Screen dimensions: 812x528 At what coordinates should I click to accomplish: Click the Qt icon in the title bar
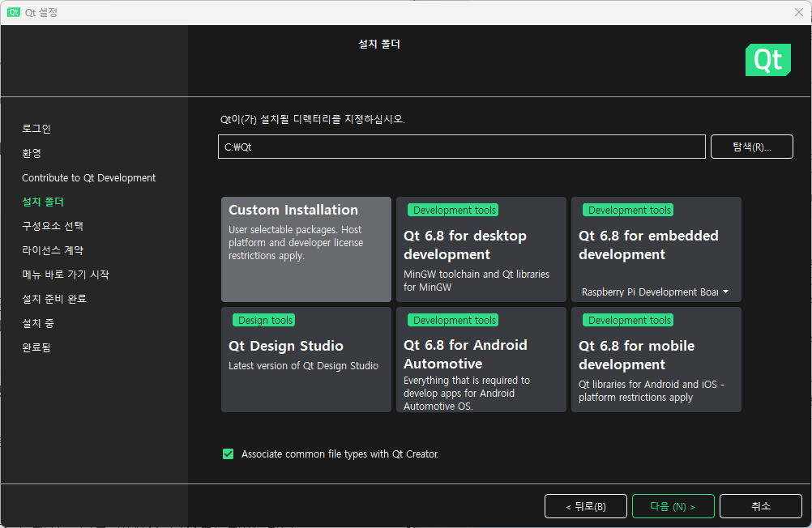pos(14,12)
